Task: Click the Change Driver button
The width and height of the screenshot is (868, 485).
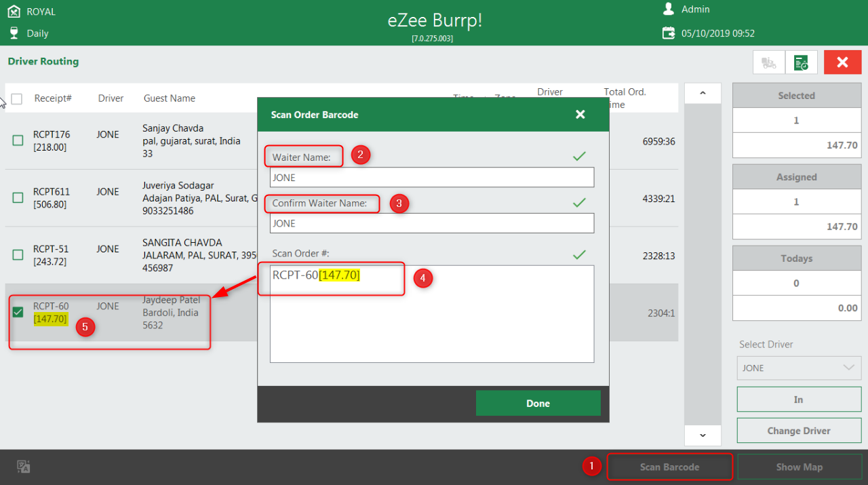Action: tap(798, 431)
